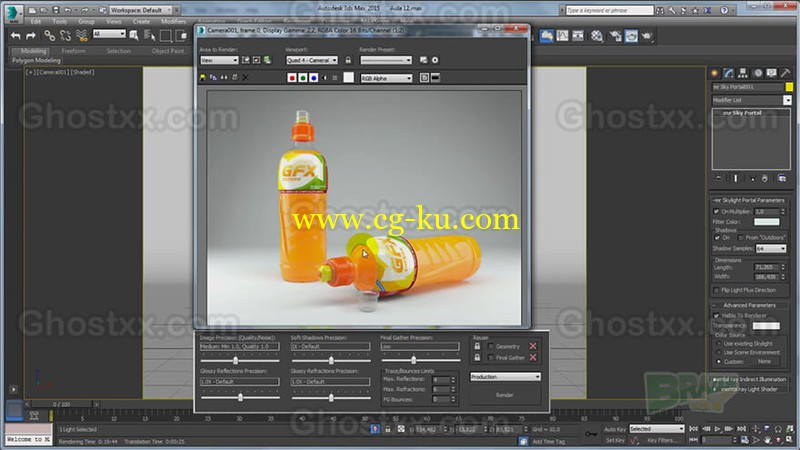Open the Workspace: Default dropdown

pos(140,10)
